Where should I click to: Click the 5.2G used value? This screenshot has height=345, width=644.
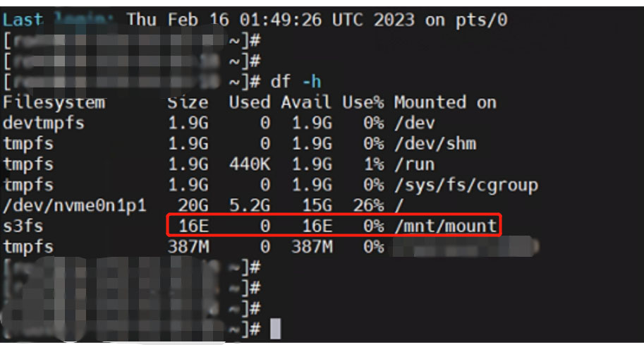point(250,205)
